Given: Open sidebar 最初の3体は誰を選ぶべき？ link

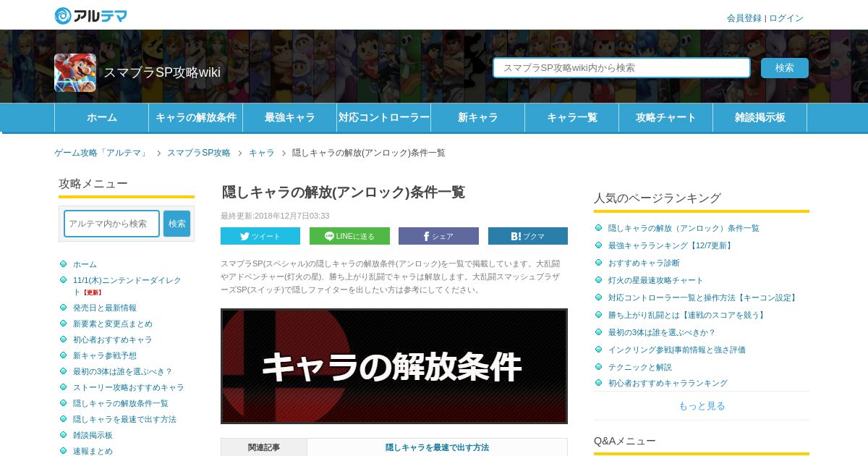Looking at the screenshot, I should [123, 371].
